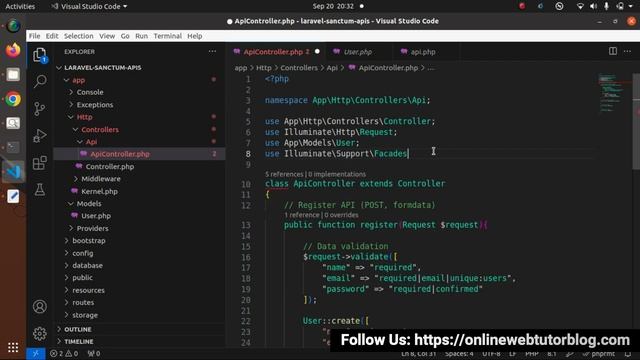The width and height of the screenshot is (640, 360).
Task: Open the Extensions view
Action: coord(40,163)
